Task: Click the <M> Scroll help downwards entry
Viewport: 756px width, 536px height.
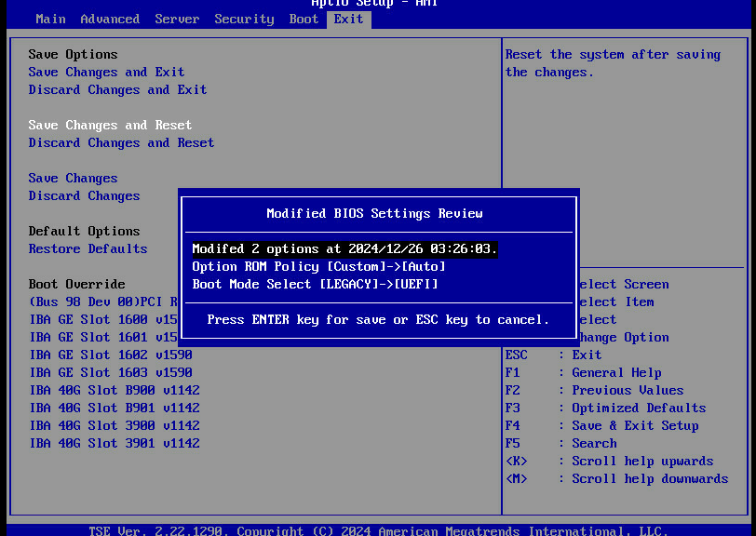Action: (x=616, y=478)
